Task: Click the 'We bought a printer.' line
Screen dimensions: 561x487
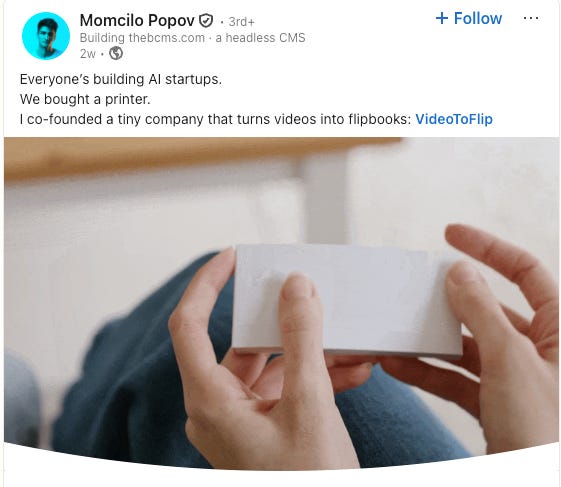Action: 85,99
